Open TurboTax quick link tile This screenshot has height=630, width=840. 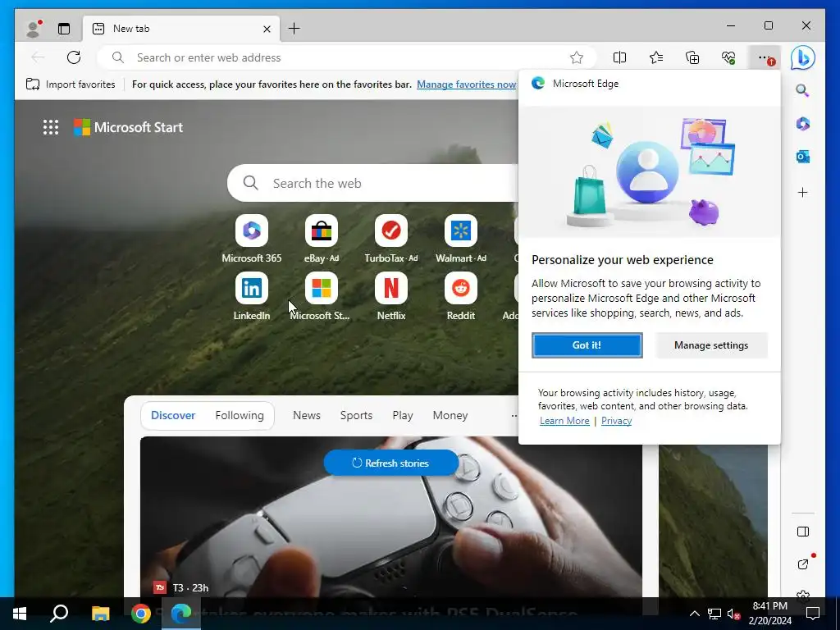pyautogui.click(x=391, y=239)
